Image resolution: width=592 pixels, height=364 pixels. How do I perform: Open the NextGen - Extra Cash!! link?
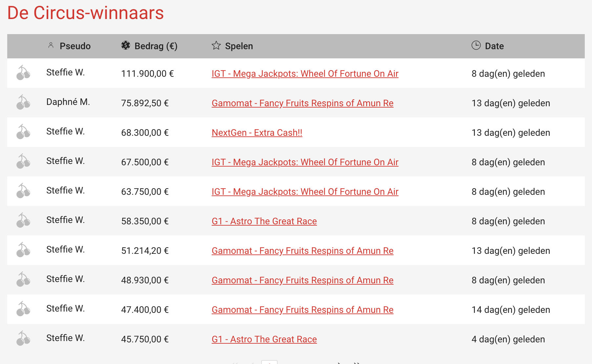tap(257, 133)
